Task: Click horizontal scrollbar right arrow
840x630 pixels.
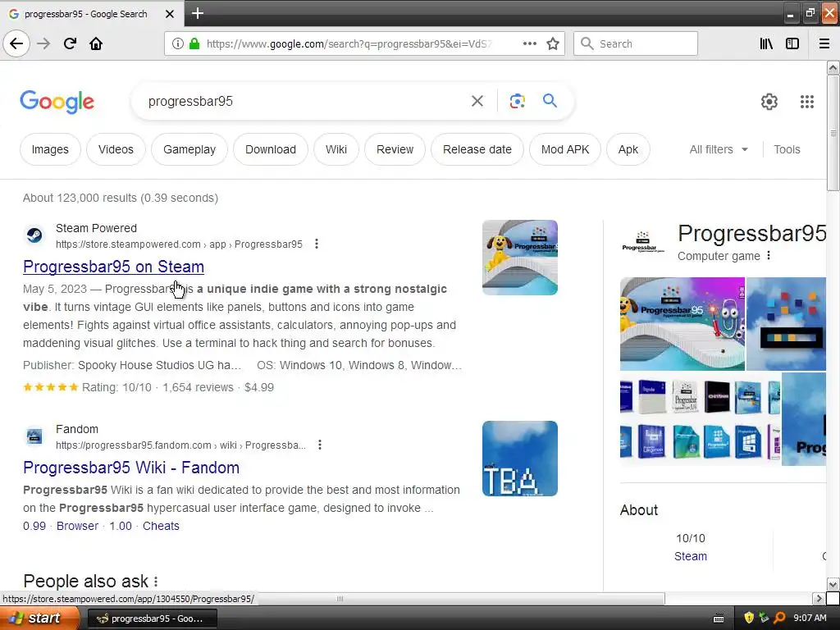Action: [819, 598]
